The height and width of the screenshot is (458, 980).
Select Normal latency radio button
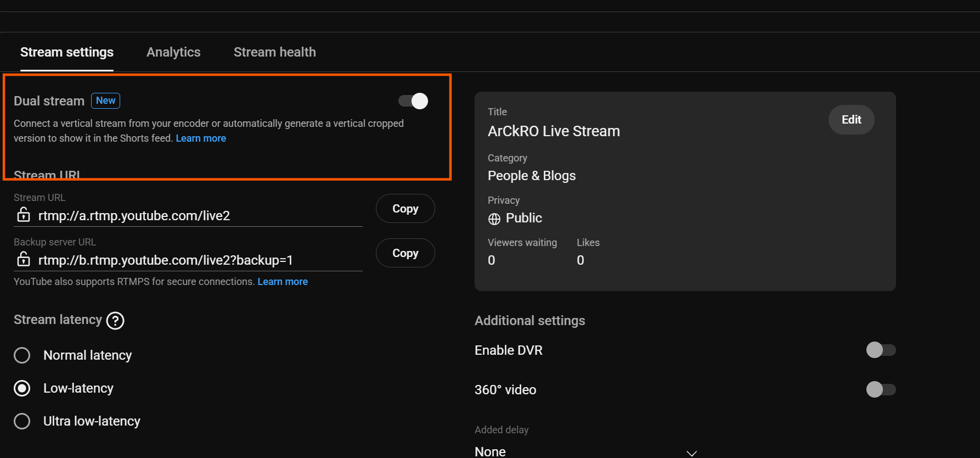pos(22,355)
